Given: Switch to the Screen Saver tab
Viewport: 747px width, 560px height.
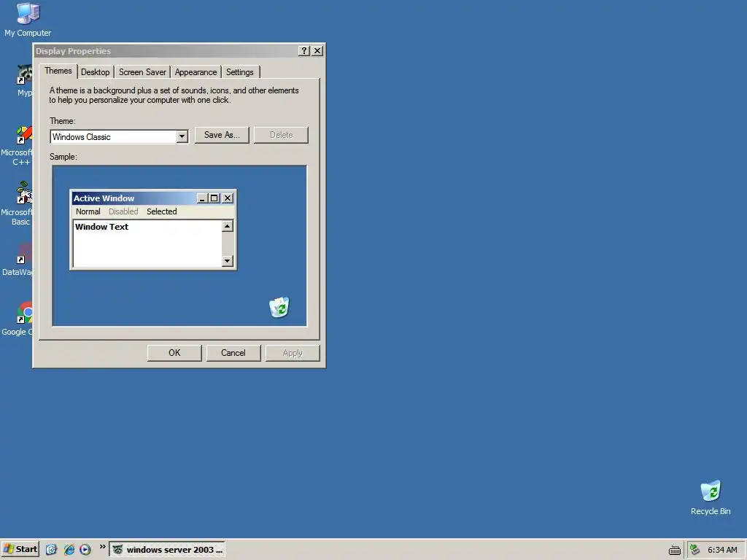Looking at the screenshot, I should tap(142, 72).
